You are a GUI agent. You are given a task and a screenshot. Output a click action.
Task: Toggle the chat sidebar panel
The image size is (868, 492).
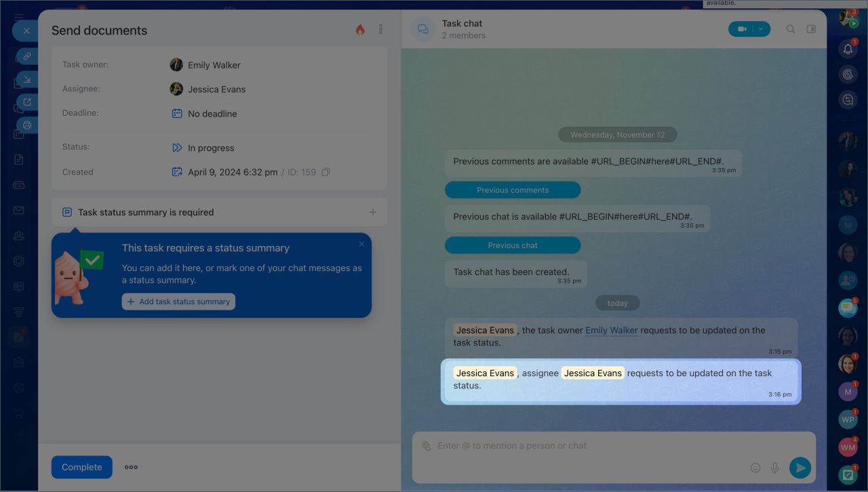pos(811,29)
